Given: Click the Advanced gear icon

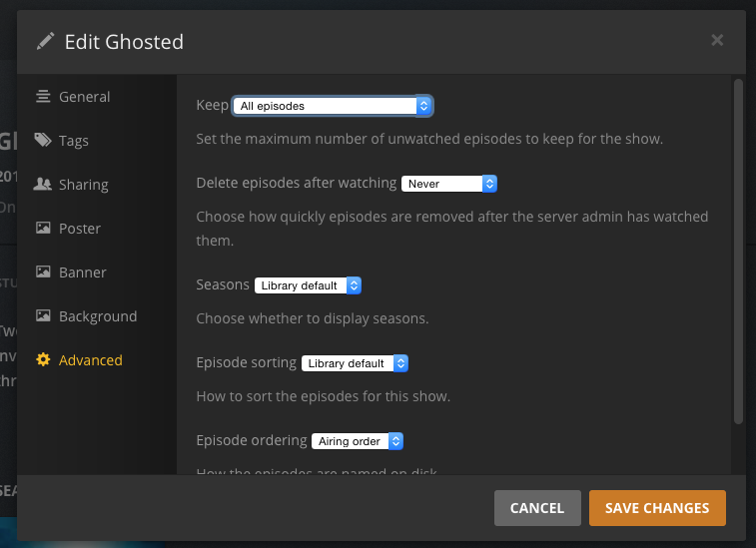Looking at the screenshot, I should click(x=43, y=359).
